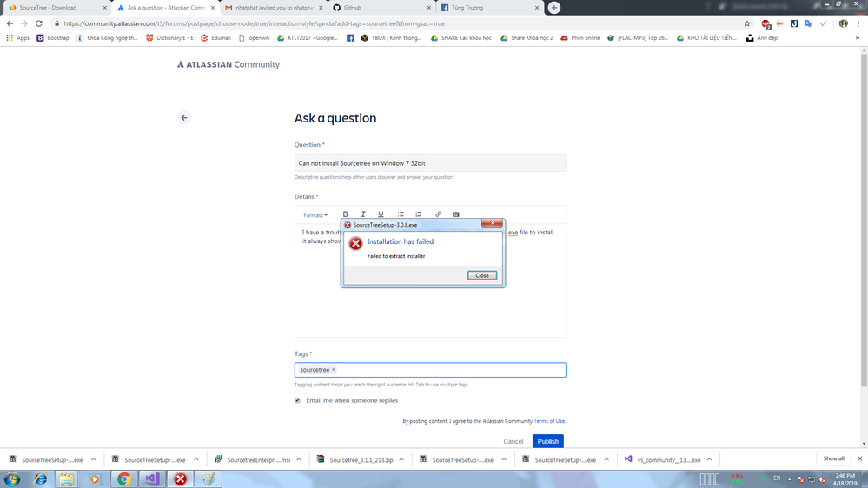Viewport: 868px width, 488px height.
Task: Open the Apps bookmark shortcut
Action: point(17,38)
